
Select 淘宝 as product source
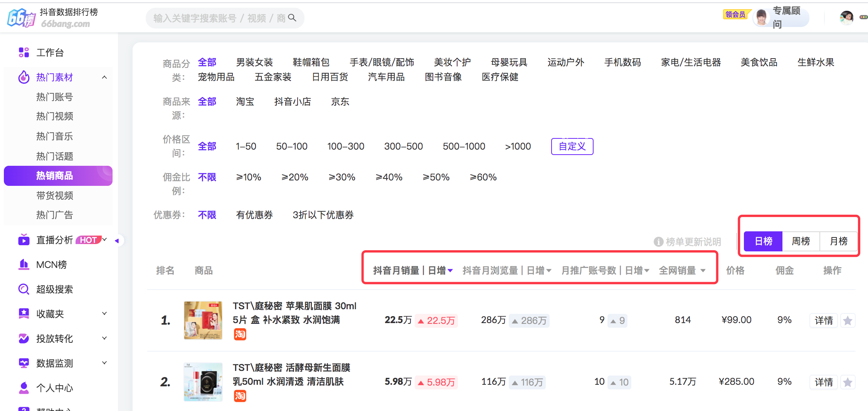(245, 101)
